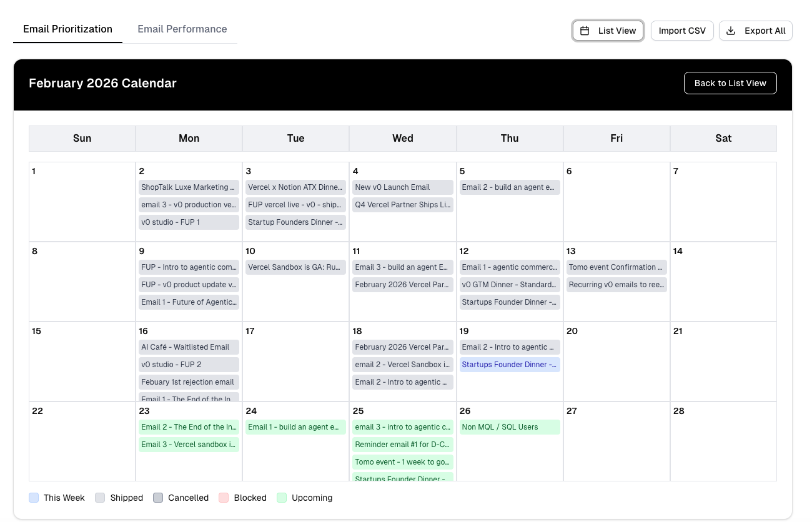Select the Email Prioritization tab
The height and width of the screenshot is (522, 812).
coord(67,29)
